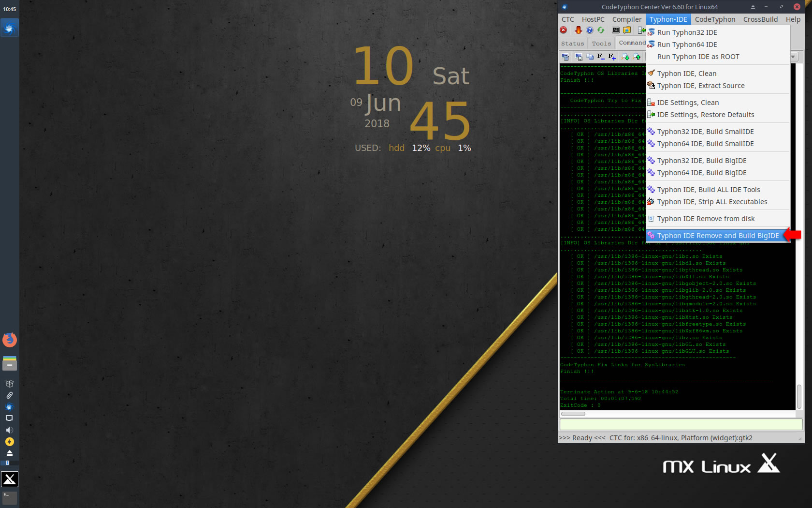Image resolution: width=812 pixels, height=508 pixels.
Task: Click the volume speaker tray icon
Action: pyautogui.click(x=9, y=430)
